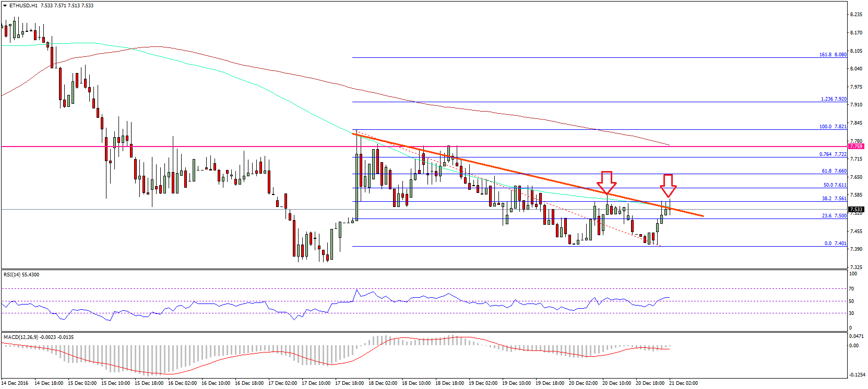Click the 8.235 price axis value
868x389 pixels.
856,15
